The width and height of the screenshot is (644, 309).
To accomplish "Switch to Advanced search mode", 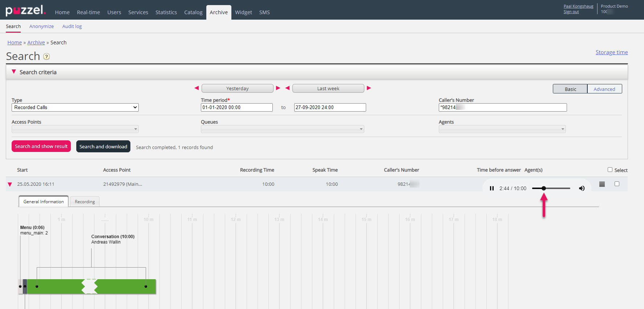I will pyautogui.click(x=604, y=89).
